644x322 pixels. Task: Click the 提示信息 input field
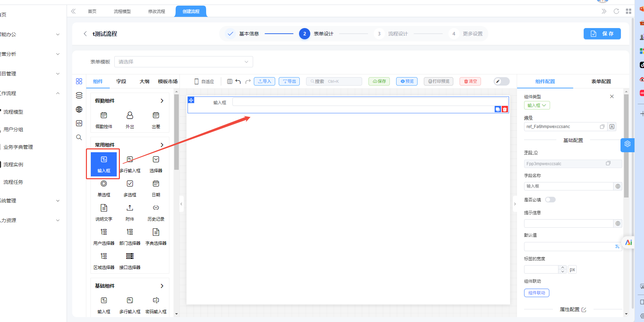click(x=569, y=223)
